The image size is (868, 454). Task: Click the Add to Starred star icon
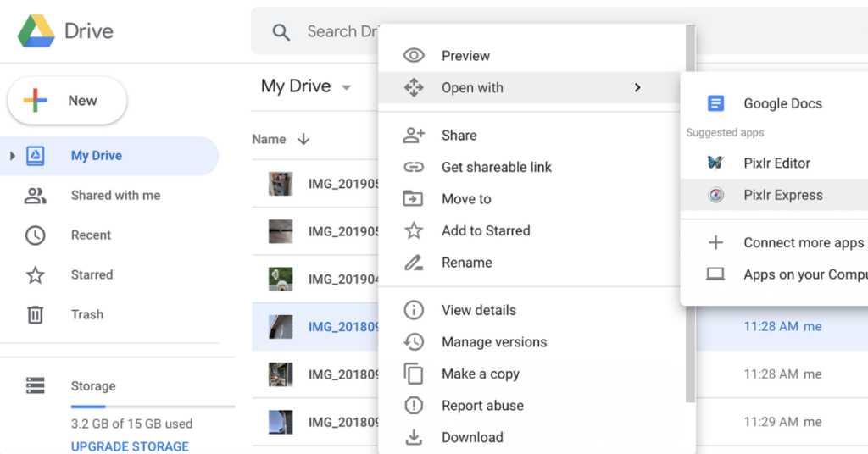414,230
